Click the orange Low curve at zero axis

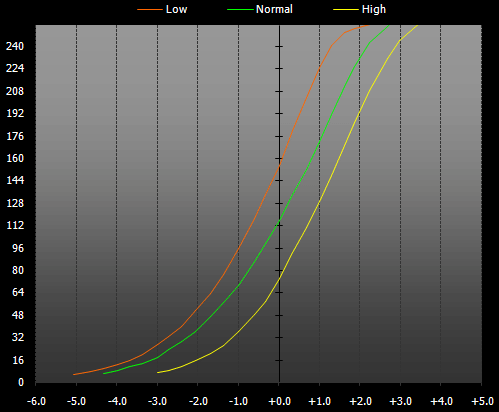tap(279, 164)
